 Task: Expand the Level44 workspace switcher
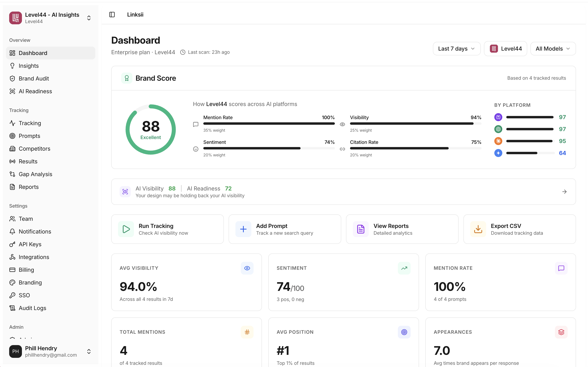tap(89, 18)
